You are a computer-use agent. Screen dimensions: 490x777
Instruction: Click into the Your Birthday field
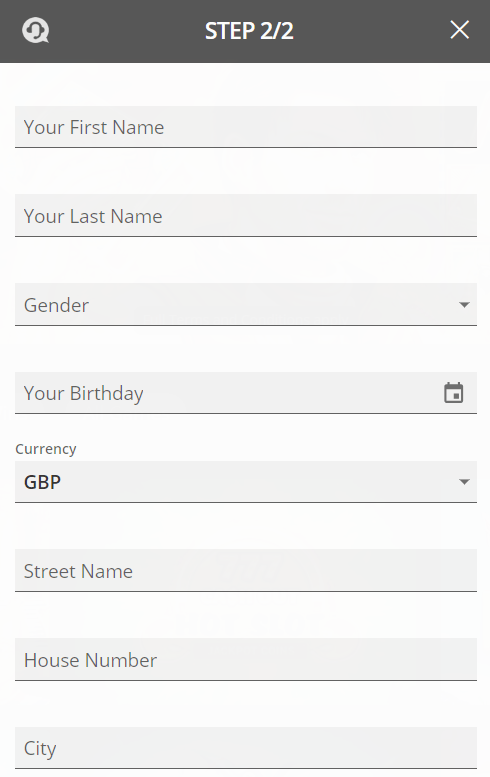pyautogui.click(x=246, y=393)
